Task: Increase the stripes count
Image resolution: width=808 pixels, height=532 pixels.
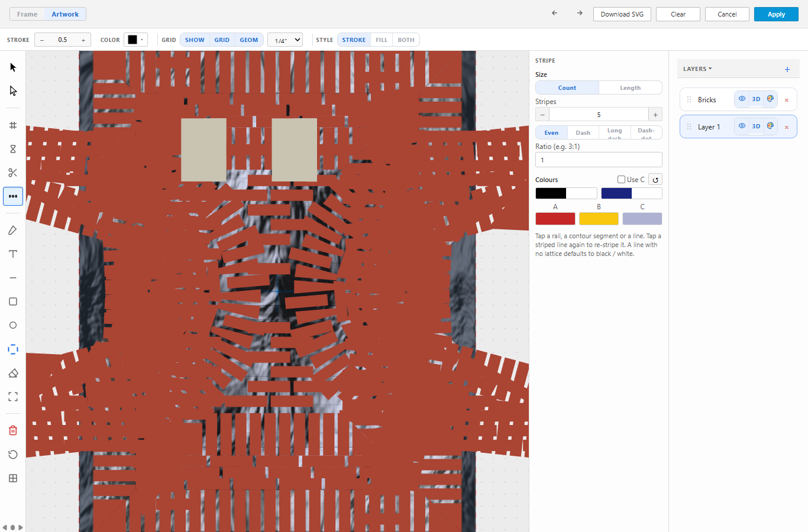Action: (x=655, y=114)
